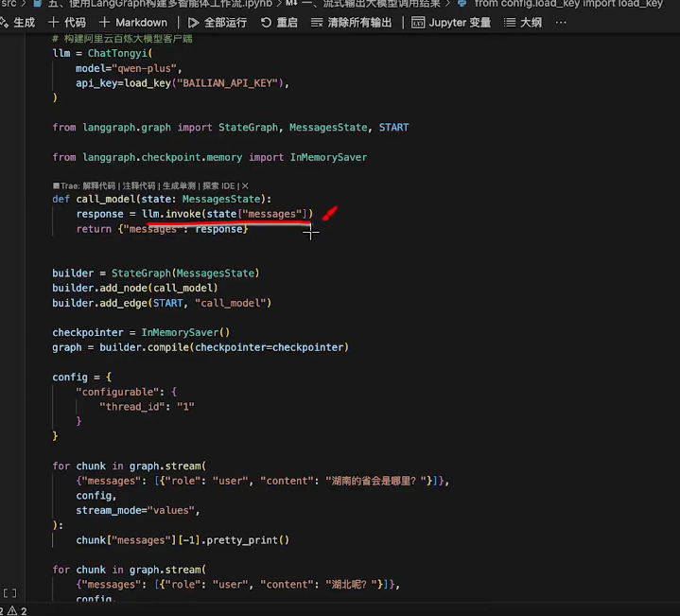
Task: Click the stream_mode="values" line
Action: (138, 511)
